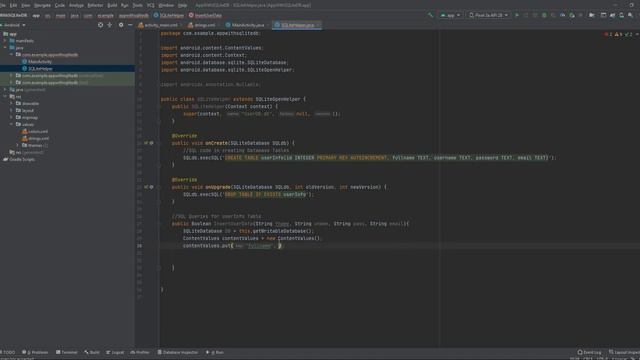Click the Profile app icon
Viewport: 640px width, 360px height.
562,15
